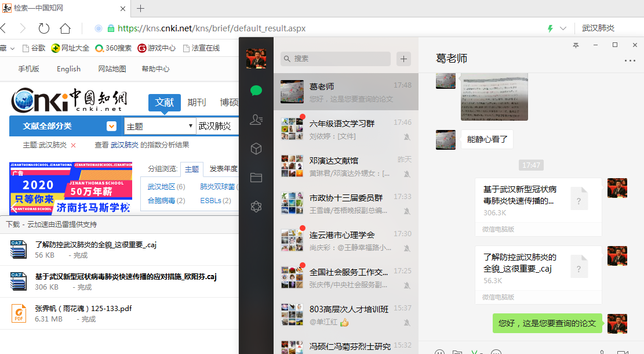Open WeChat Contacts sidebar icon
The width and height of the screenshot is (644, 354).
(256, 120)
